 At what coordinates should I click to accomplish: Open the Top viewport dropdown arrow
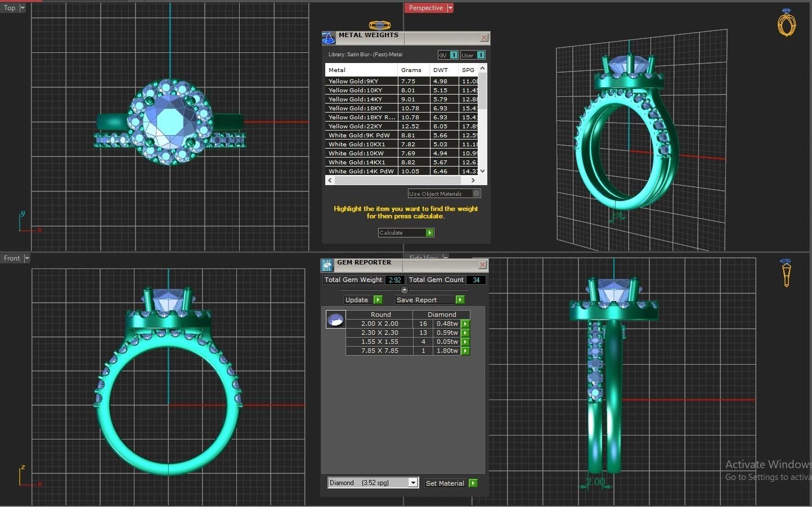click(x=23, y=8)
